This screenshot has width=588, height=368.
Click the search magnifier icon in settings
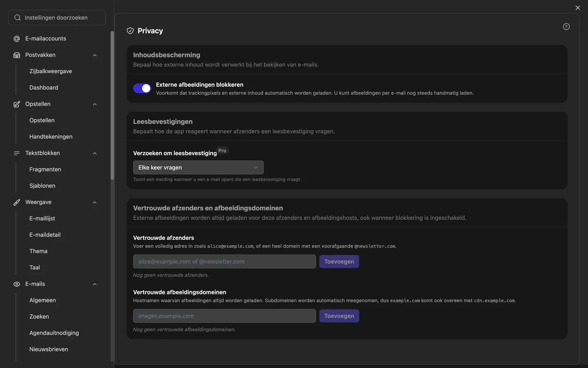click(18, 18)
